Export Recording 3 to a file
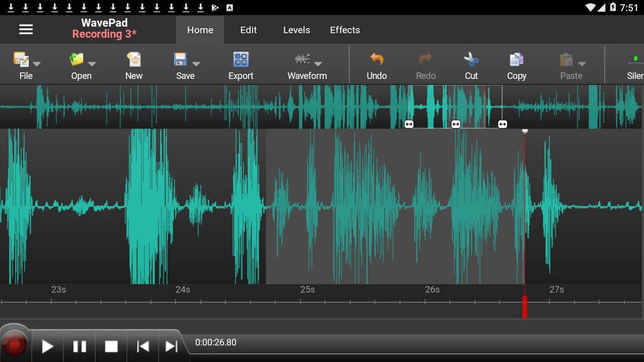 pyautogui.click(x=240, y=63)
